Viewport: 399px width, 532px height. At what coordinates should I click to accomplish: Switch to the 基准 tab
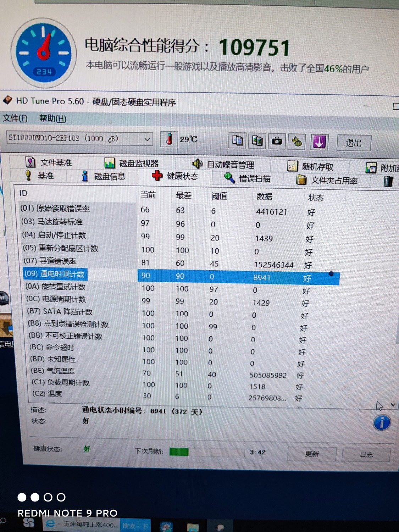pyautogui.click(x=40, y=176)
